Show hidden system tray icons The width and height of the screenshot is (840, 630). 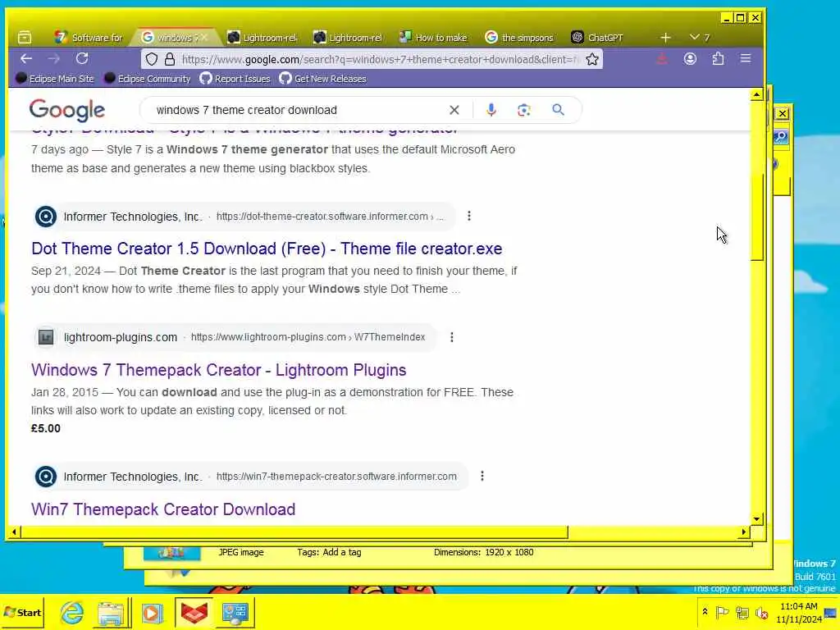point(705,612)
